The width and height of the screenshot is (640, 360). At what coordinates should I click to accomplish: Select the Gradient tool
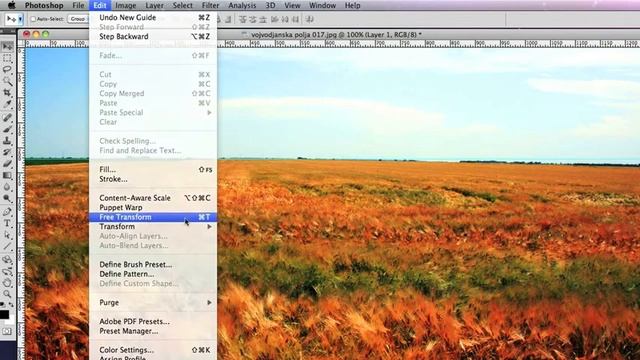[7, 176]
